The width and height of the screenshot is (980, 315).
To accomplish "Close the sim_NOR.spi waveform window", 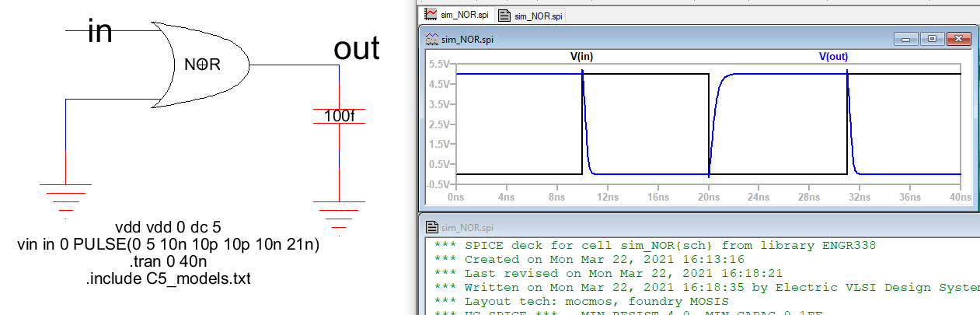I will 959,38.
